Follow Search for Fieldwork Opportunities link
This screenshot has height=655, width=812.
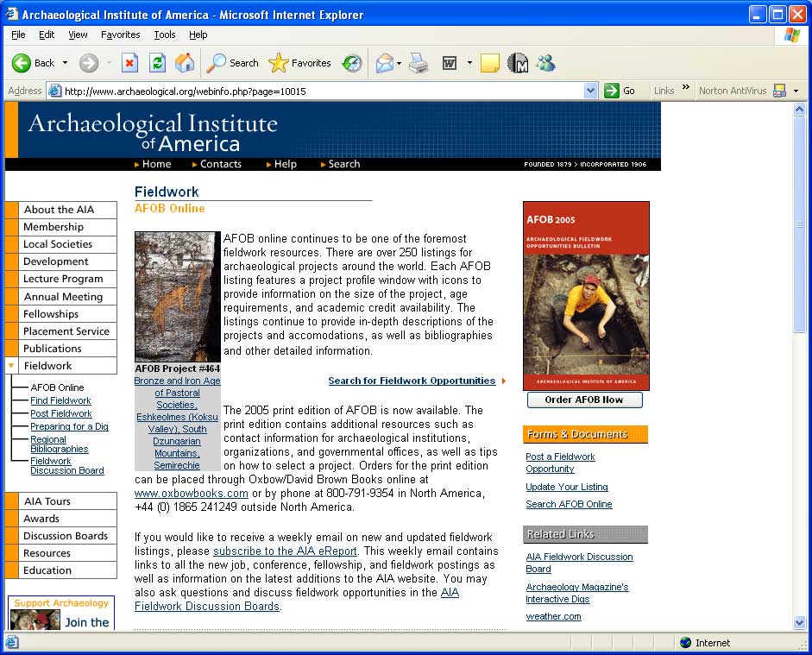pyautogui.click(x=412, y=381)
